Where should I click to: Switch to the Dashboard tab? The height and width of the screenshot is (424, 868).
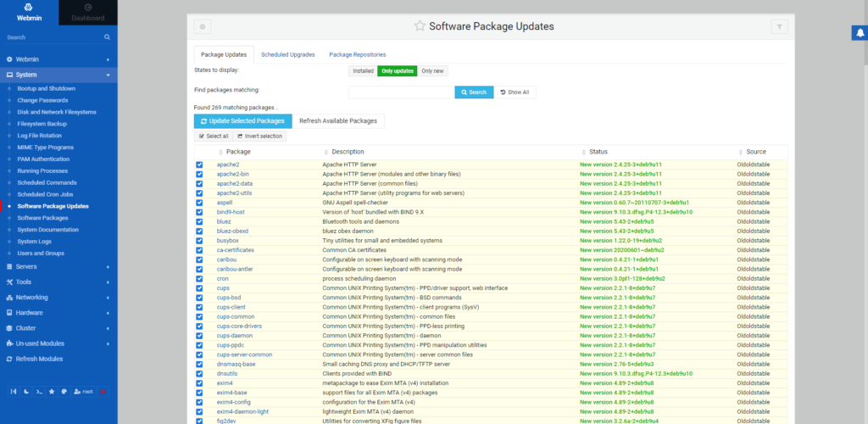point(88,12)
